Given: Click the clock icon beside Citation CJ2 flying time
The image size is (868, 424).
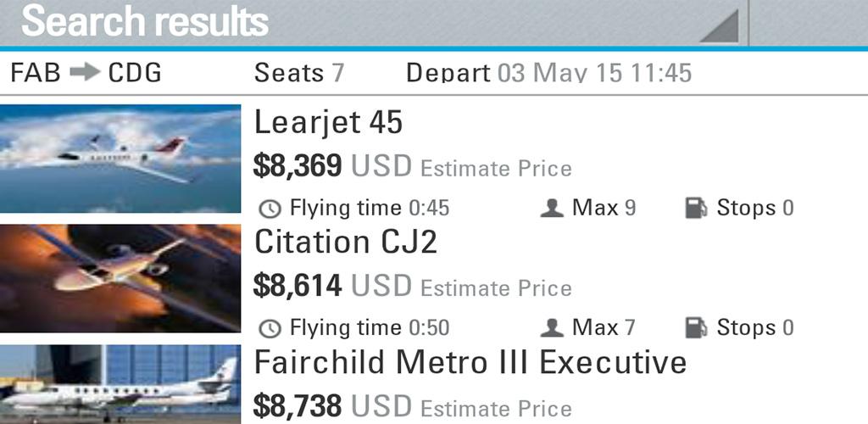Looking at the screenshot, I should [x=270, y=328].
